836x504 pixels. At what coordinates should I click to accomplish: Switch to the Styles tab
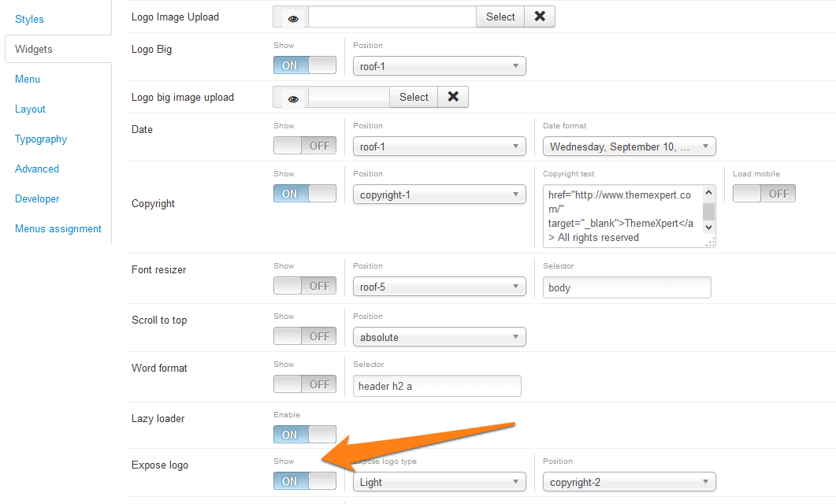(30, 19)
